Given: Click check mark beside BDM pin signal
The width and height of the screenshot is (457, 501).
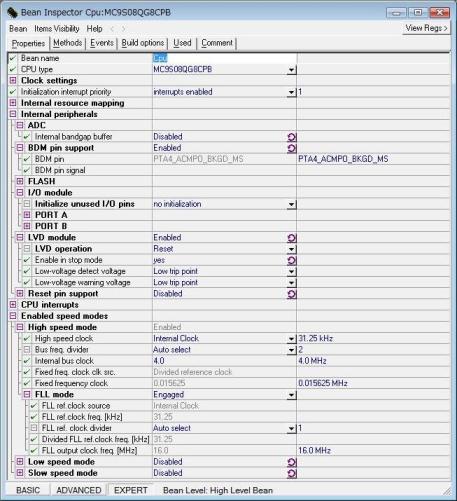Looking at the screenshot, I should point(27,170).
